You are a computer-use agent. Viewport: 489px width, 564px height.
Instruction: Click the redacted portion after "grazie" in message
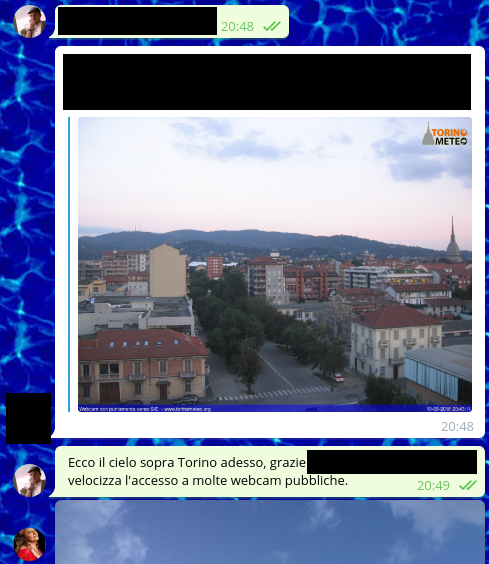click(x=392, y=462)
